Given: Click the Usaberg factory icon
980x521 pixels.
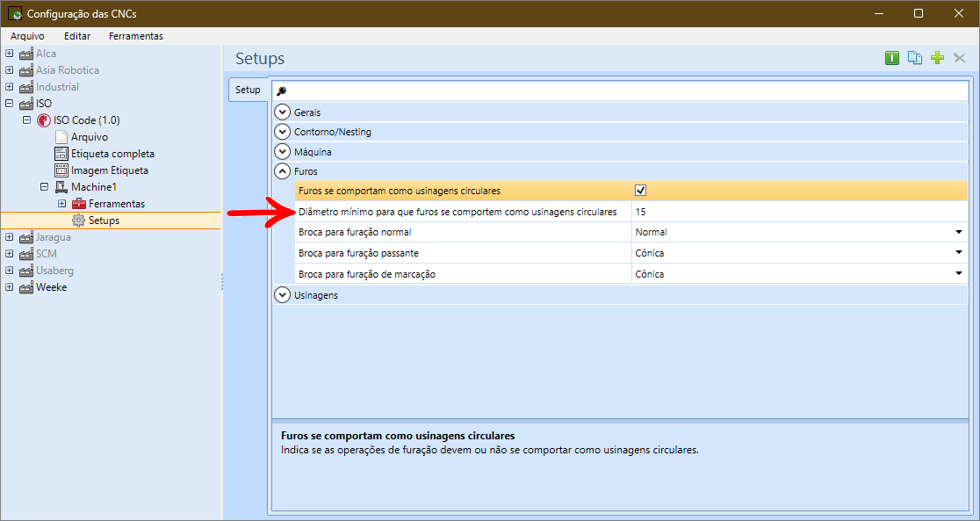Looking at the screenshot, I should (x=26, y=271).
